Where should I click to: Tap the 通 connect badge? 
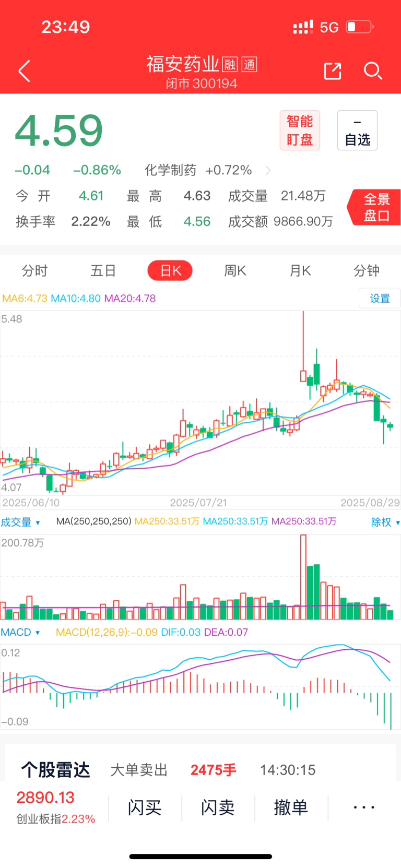[x=250, y=65]
